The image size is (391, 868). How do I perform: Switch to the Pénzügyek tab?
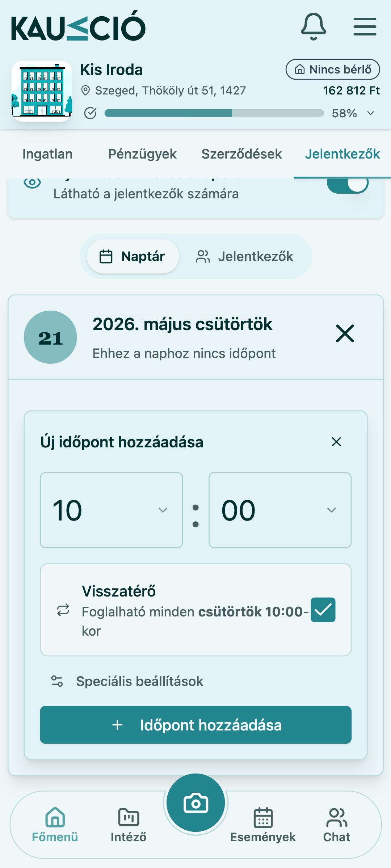142,154
